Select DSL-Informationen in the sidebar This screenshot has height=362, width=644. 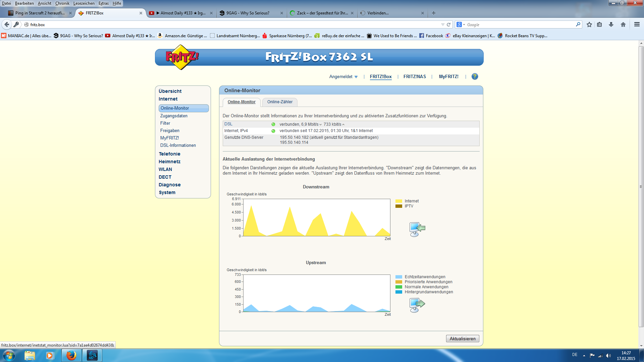(178, 145)
